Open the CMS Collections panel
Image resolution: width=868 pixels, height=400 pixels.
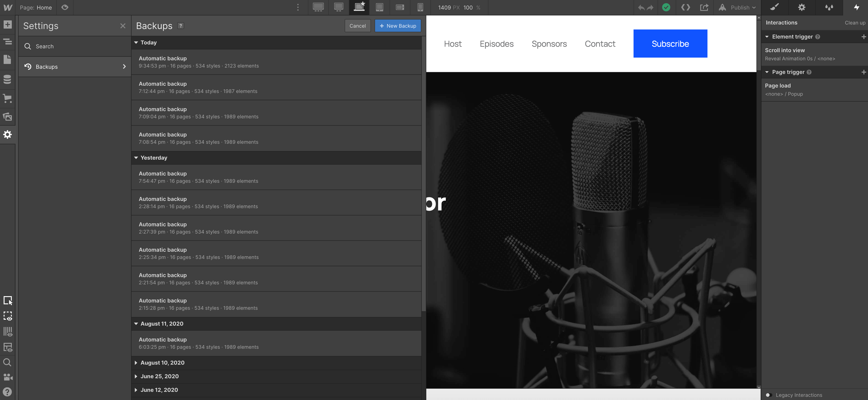click(x=7, y=80)
